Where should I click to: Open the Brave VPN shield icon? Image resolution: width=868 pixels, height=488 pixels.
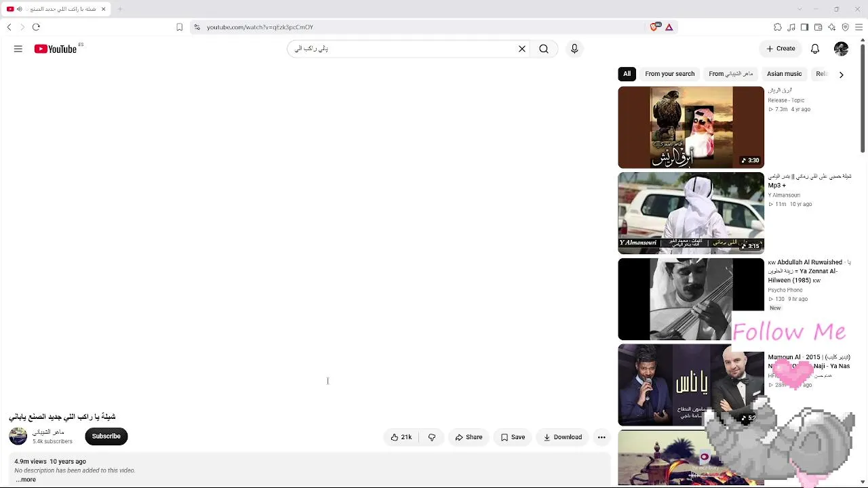point(845,27)
